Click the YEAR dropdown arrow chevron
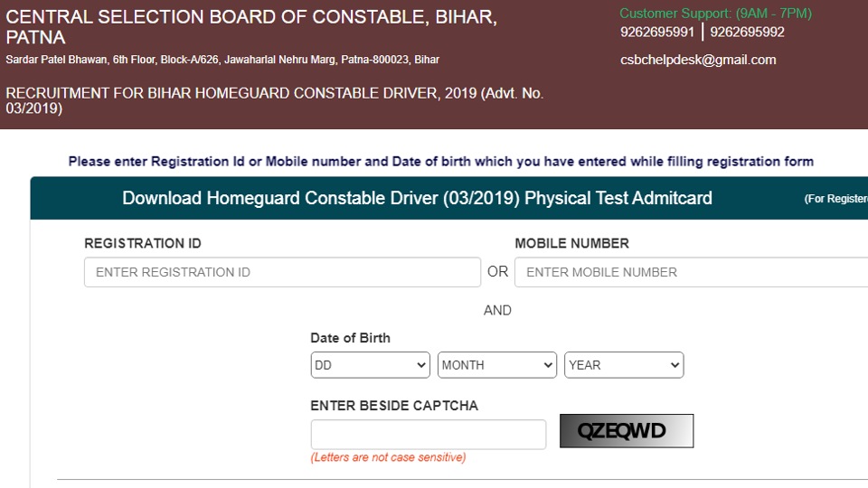Image resolution: width=868 pixels, height=488 pixels. pos(675,365)
